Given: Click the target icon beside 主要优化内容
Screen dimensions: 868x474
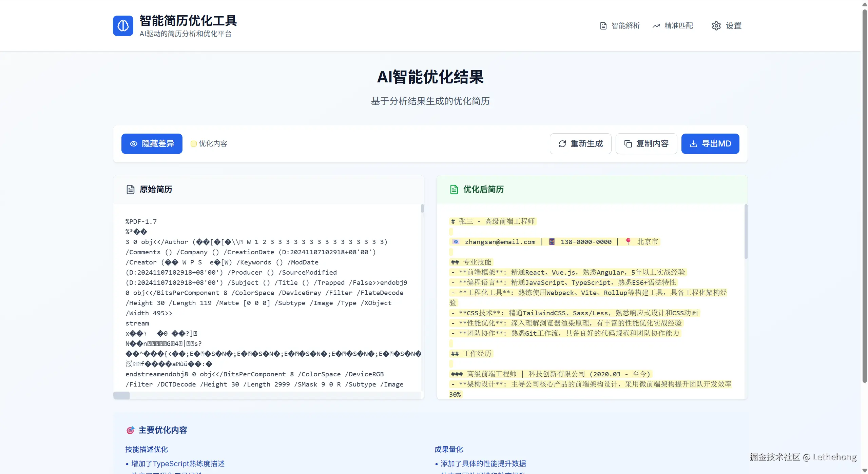Looking at the screenshot, I should click(x=130, y=430).
